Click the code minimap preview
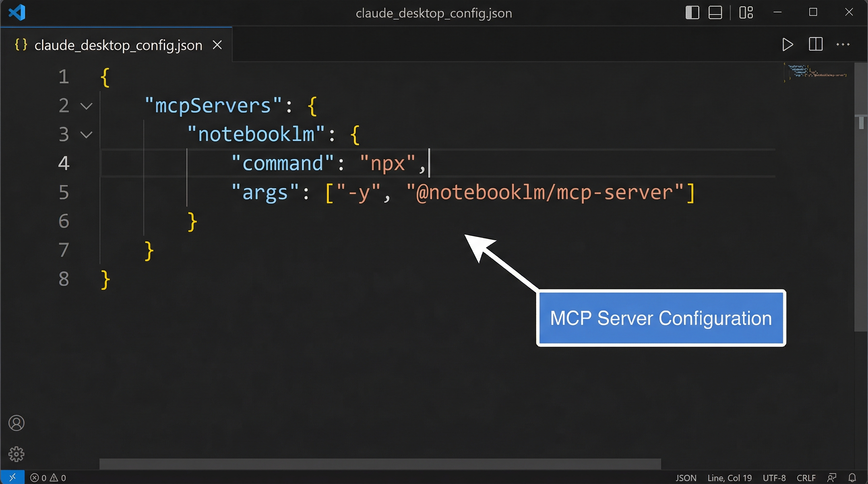The image size is (868, 484). point(815,72)
